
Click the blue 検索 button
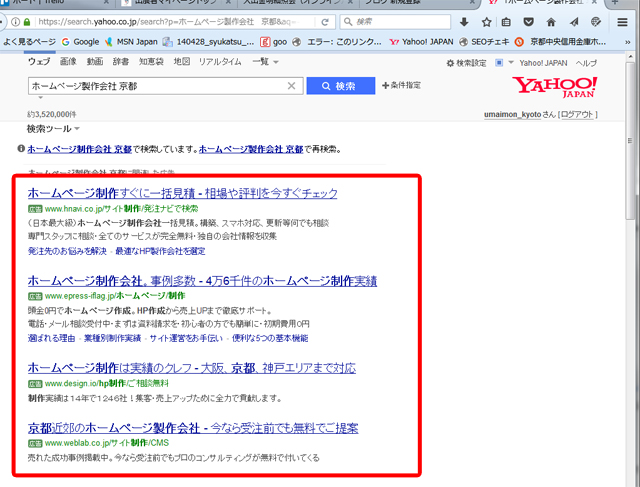click(341, 86)
